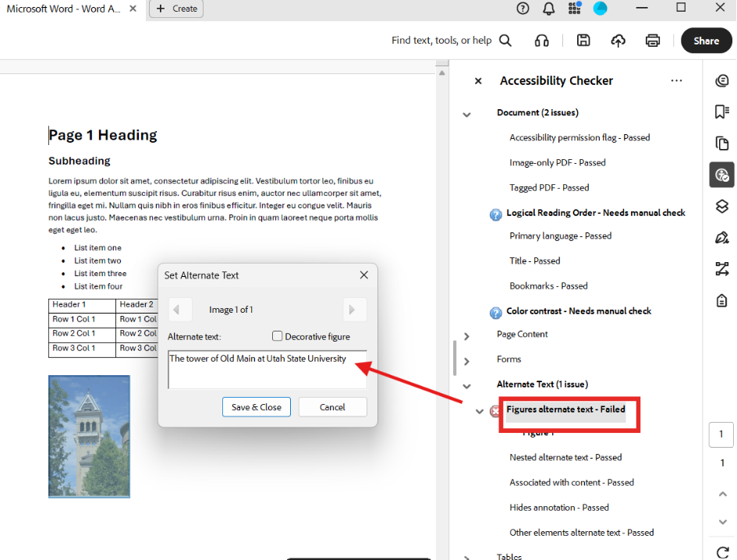Select Bookmarks - Passed item
The image size is (737, 560).
[x=548, y=286]
